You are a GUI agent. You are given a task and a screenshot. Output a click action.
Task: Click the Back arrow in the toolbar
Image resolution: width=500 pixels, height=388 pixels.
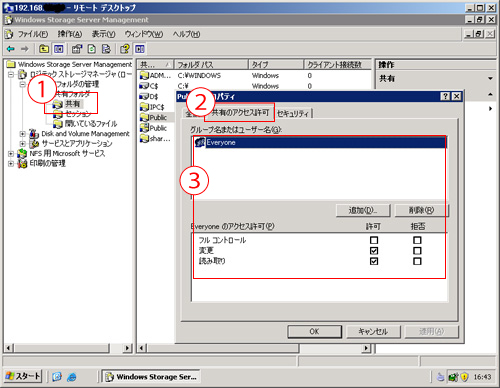[11, 49]
